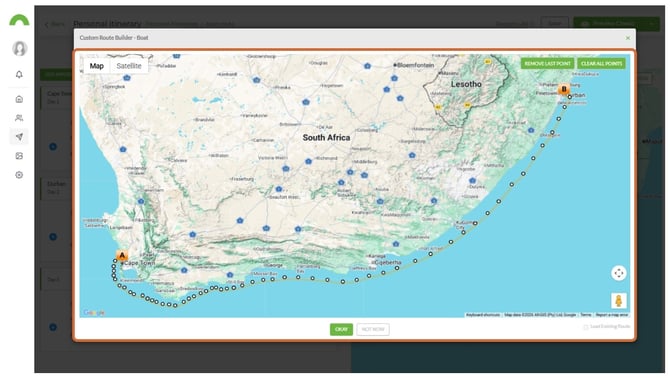The height and width of the screenshot is (378, 670).
Task: Click the Back link behind the dialog
Action: point(55,24)
